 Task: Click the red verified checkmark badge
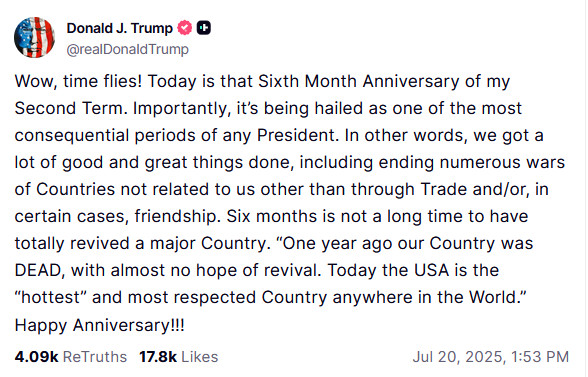tap(184, 28)
